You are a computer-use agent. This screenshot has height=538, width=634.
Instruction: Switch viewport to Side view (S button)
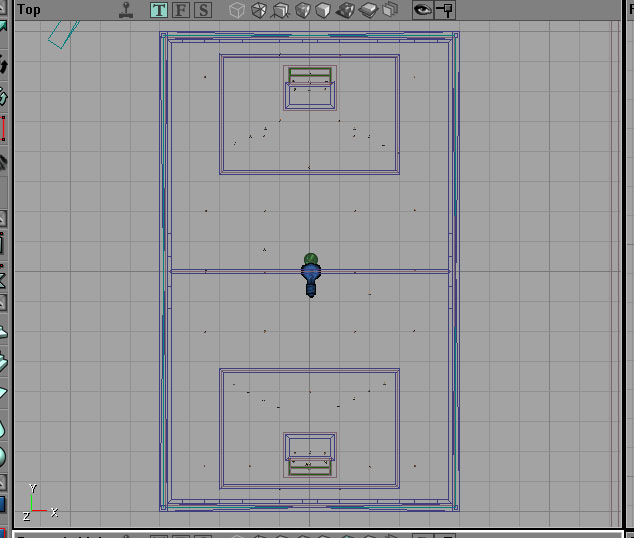click(203, 11)
